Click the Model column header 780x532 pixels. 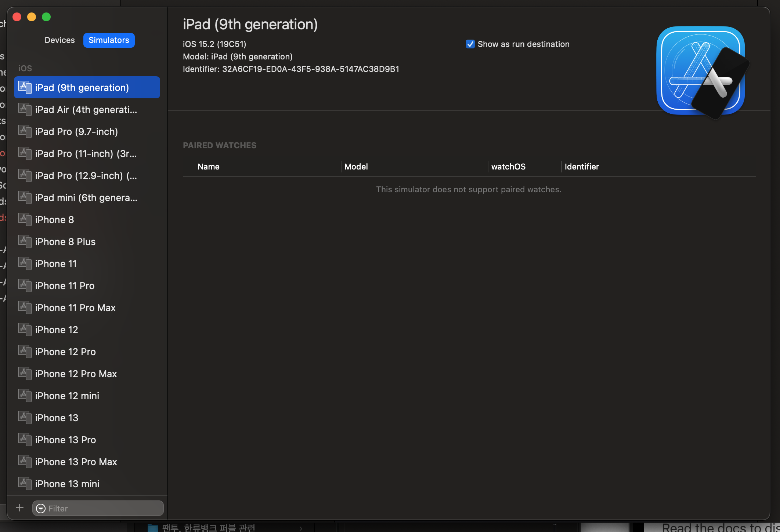click(356, 167)
